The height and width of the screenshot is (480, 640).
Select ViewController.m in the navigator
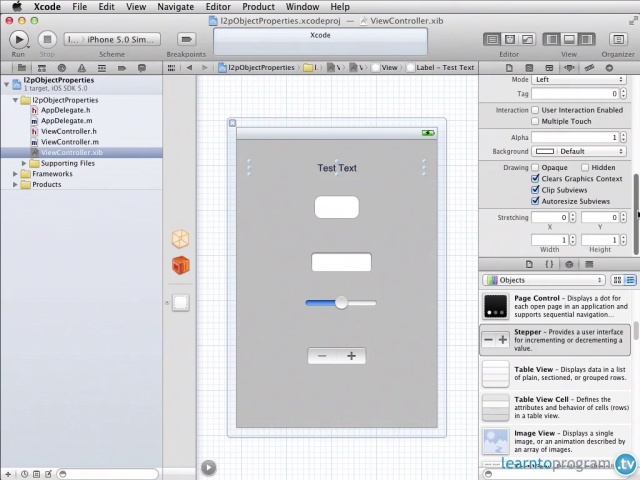click(x=70, y=142)
